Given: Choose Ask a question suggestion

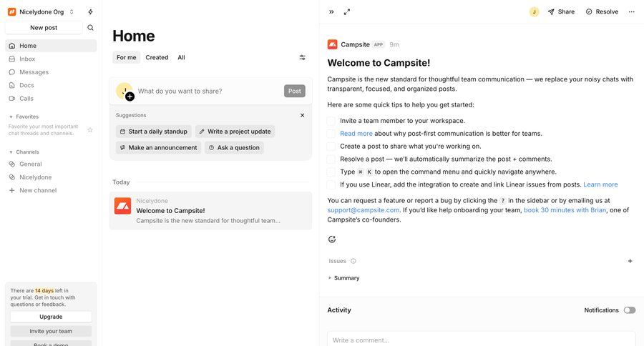Looking at the screenshot, I should pos(234,147).
